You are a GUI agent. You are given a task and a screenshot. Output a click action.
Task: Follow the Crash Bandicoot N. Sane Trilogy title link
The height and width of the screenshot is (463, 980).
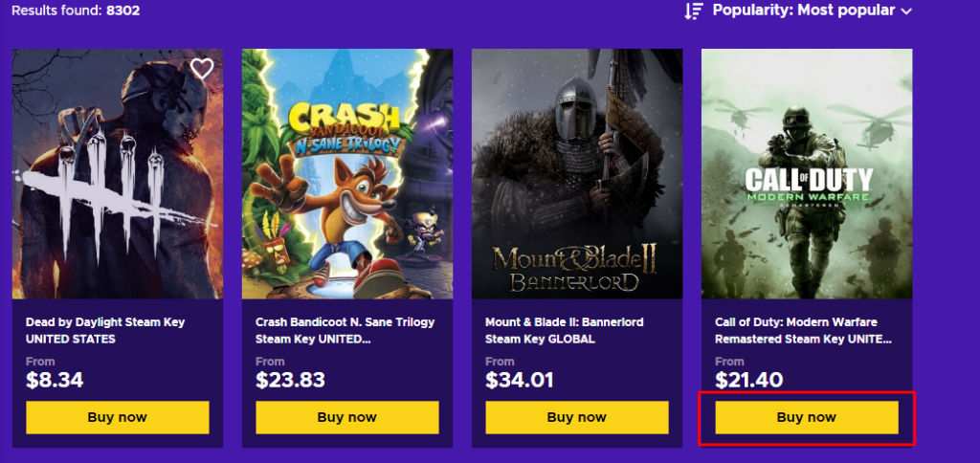click(333, 330)
